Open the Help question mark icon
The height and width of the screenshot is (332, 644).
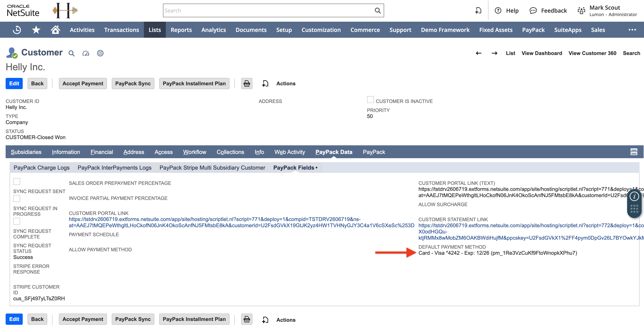click(x=498, y=10)
